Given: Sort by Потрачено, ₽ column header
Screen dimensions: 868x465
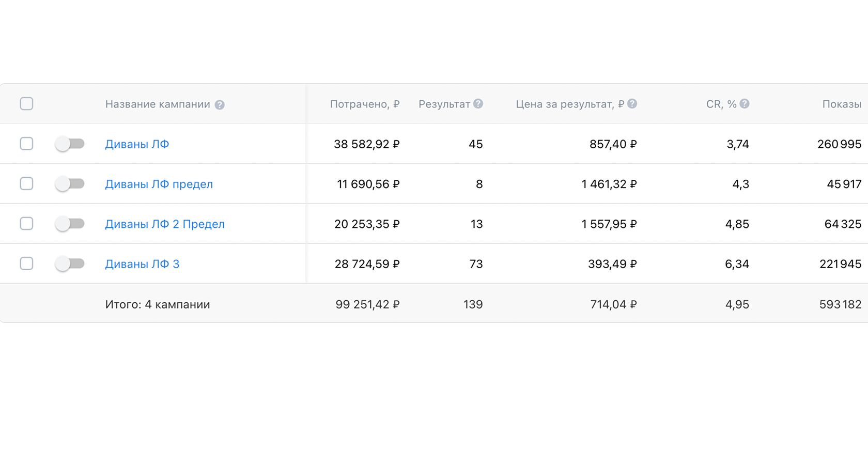Looking at the screenshot, I should tap(365, 104).
